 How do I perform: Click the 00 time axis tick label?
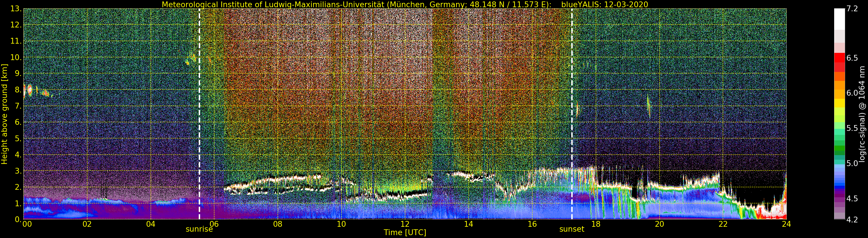pyautogui.click(x=27, y=224)
